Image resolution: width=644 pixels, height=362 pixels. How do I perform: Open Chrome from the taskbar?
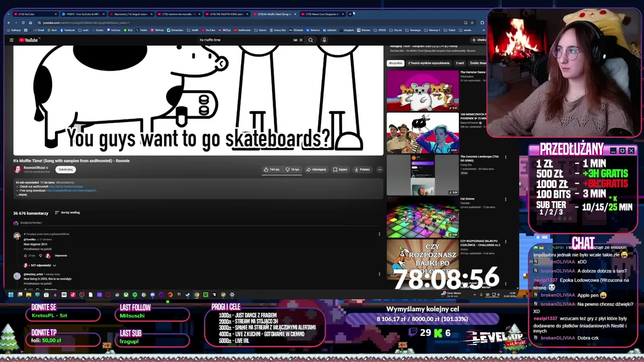[197, 295]
